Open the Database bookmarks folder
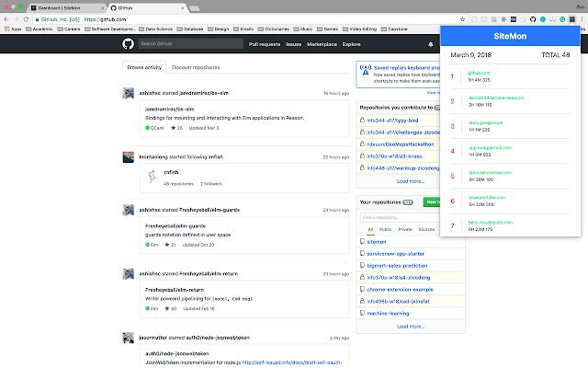 click(x=190, y=29)
